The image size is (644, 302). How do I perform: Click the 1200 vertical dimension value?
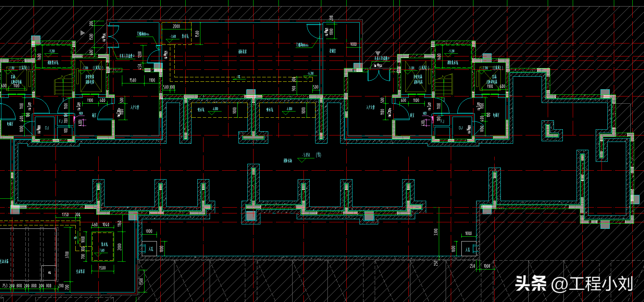(140, 54)
